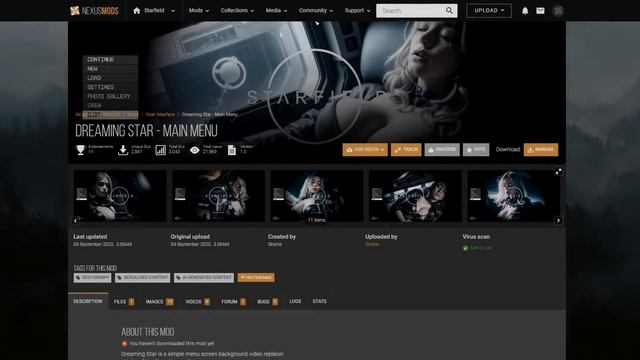640x360 pixels.
Task: Open the Mods menu
Action: [x=199, y=11]
